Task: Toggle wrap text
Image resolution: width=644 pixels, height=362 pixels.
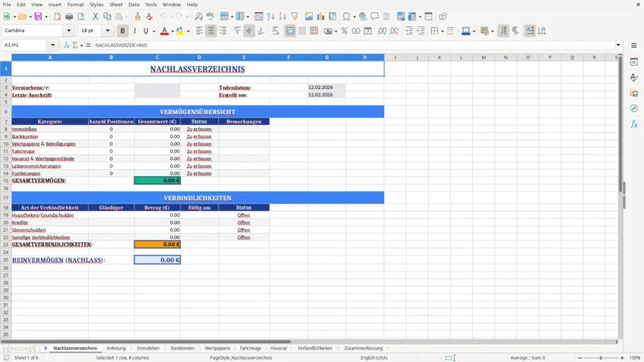Action: (x=275, y=31)
